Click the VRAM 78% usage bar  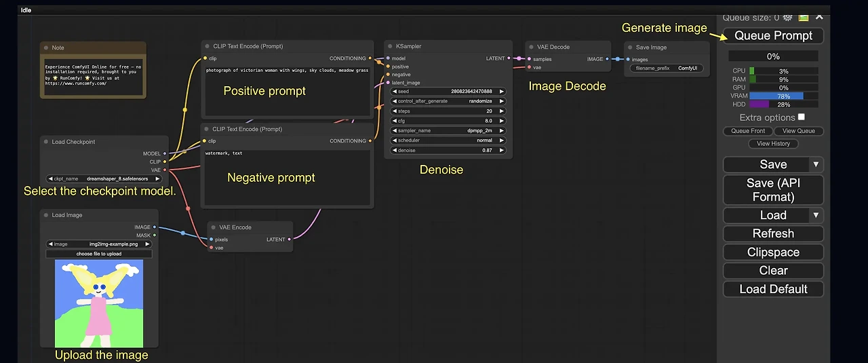tap(783, 96)
